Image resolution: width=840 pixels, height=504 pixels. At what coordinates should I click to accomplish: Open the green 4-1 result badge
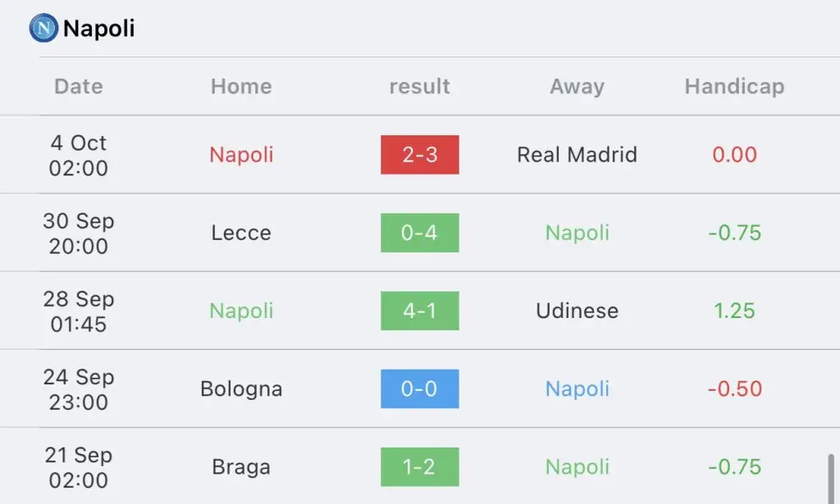pos(420,311)
